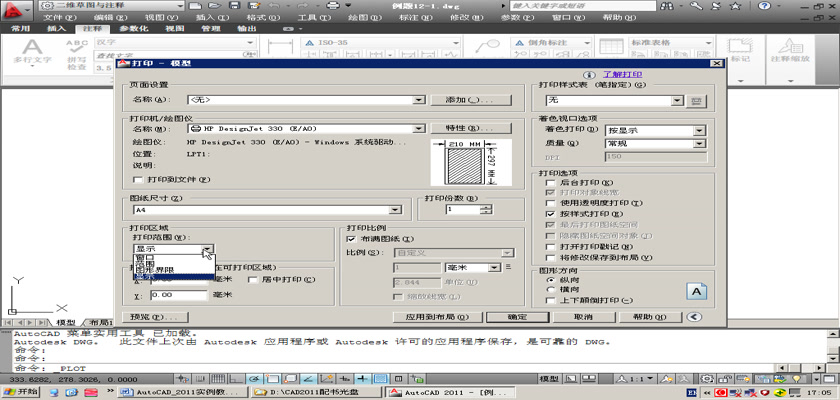Click the 应用到布局 button

point(437,317)
